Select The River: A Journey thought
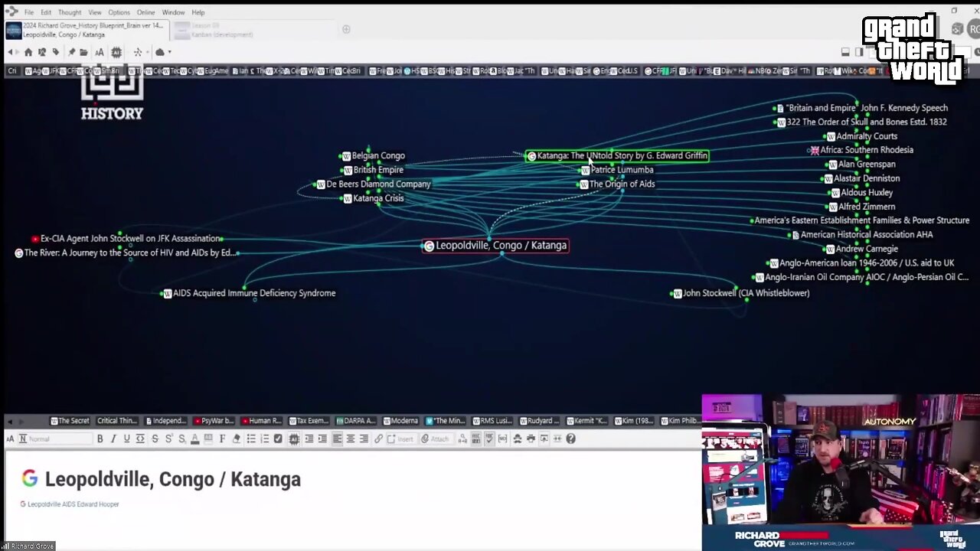This screenshot has width=980, height=551. [129, 253]
